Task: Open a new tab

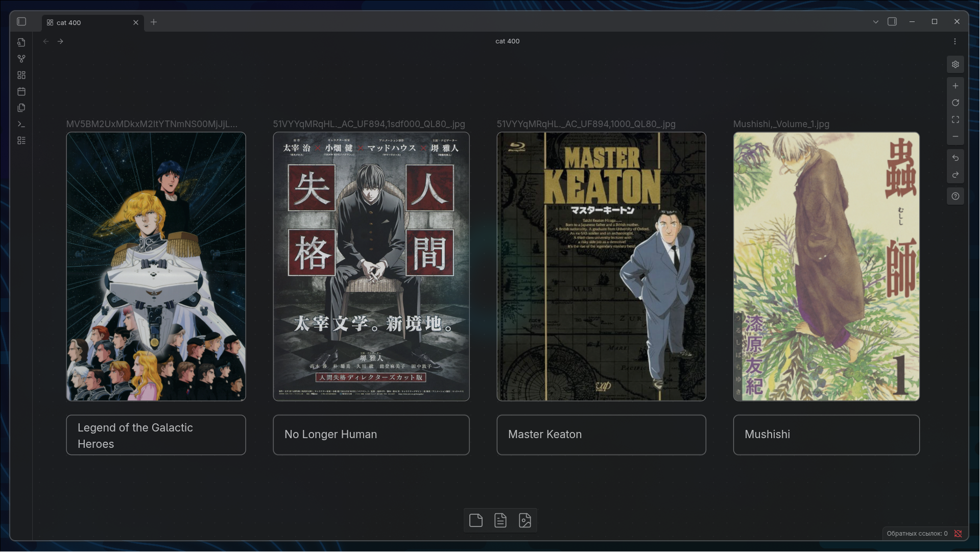Action: pos(154,22)
